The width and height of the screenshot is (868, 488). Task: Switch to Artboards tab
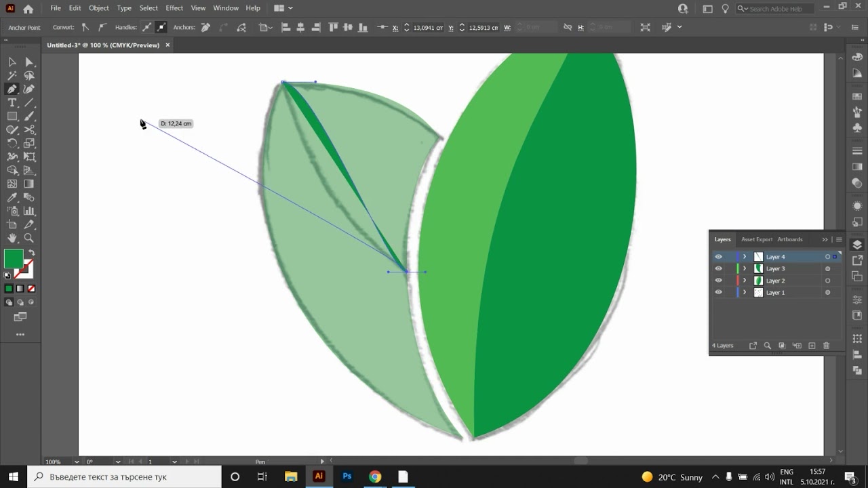tap(790, 239)
